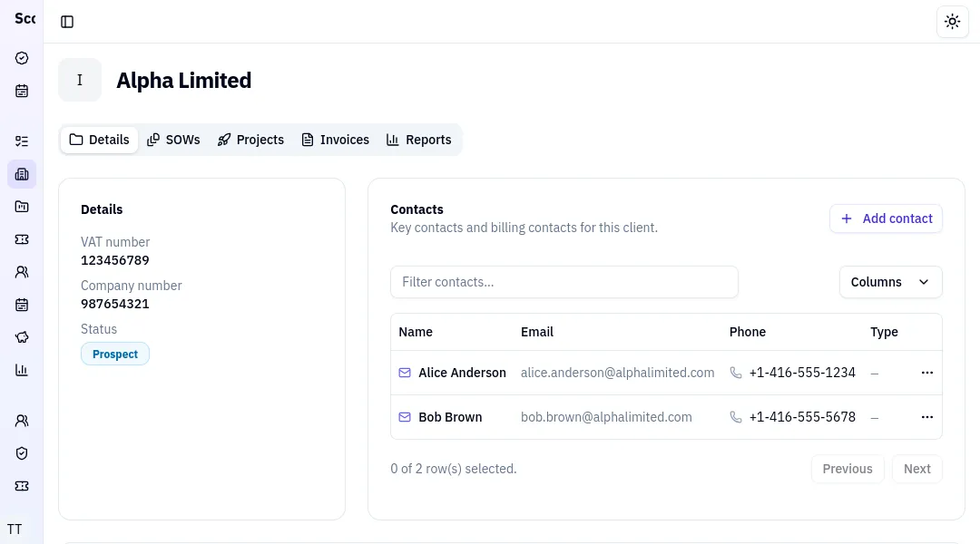
Task: Open the ellipsis menu on Alice Anderson's row
Action: [x=926, y=373]
